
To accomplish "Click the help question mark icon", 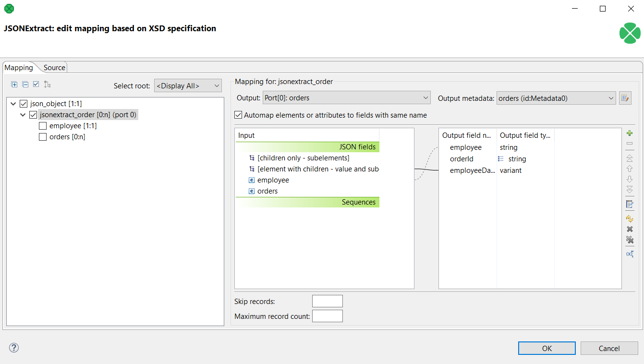I will coord(13,348).
